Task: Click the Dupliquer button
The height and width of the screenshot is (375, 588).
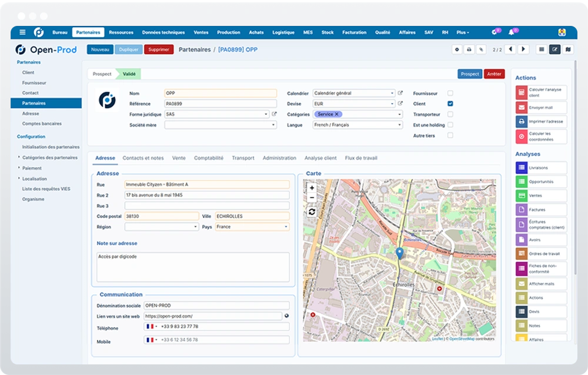Action: point(129,49)
